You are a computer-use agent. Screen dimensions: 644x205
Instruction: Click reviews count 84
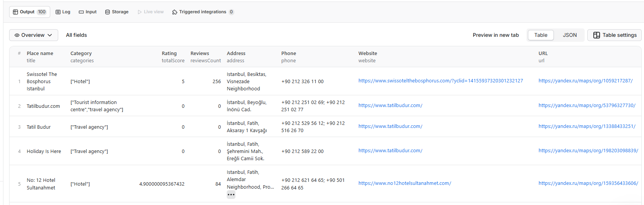(x=218, y=184)
